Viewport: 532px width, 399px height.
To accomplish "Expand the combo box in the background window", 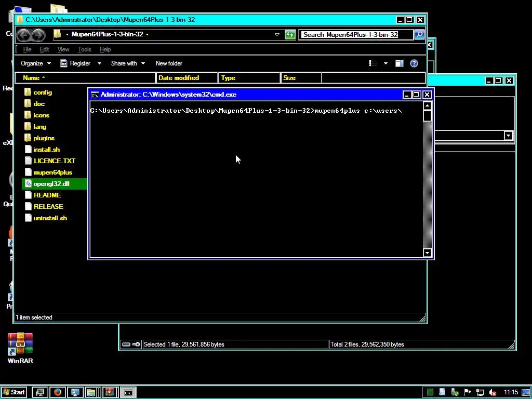I will [x=508, y=136].
